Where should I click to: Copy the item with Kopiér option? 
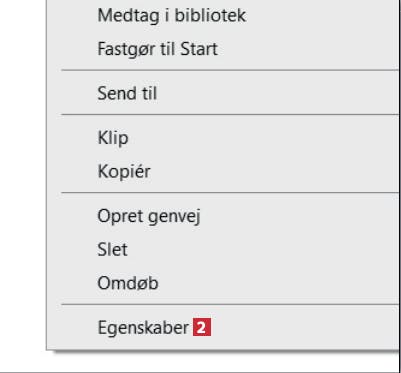tap(223, 171)
